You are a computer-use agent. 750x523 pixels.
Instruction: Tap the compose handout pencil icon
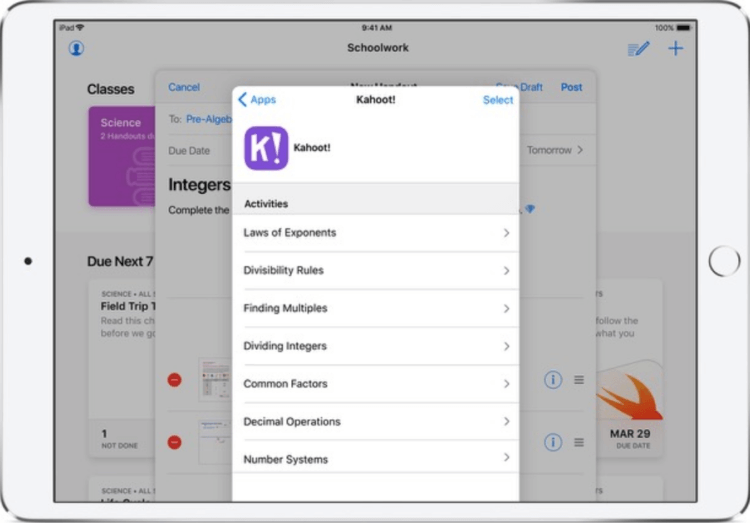(x=639, y=48)
